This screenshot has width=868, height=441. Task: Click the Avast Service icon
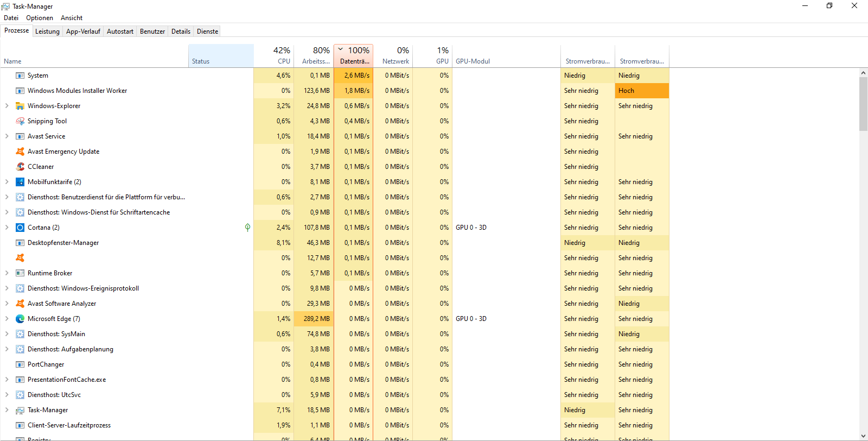[20, 136]
